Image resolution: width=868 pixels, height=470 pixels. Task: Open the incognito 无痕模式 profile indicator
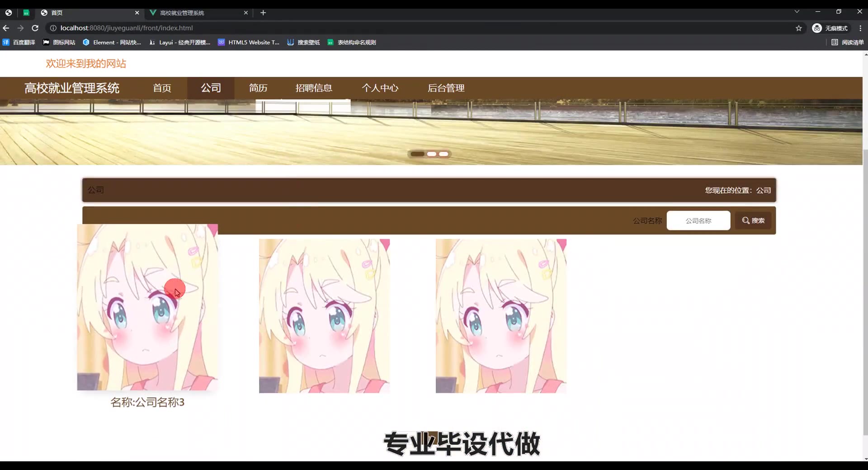coord(830,28)
